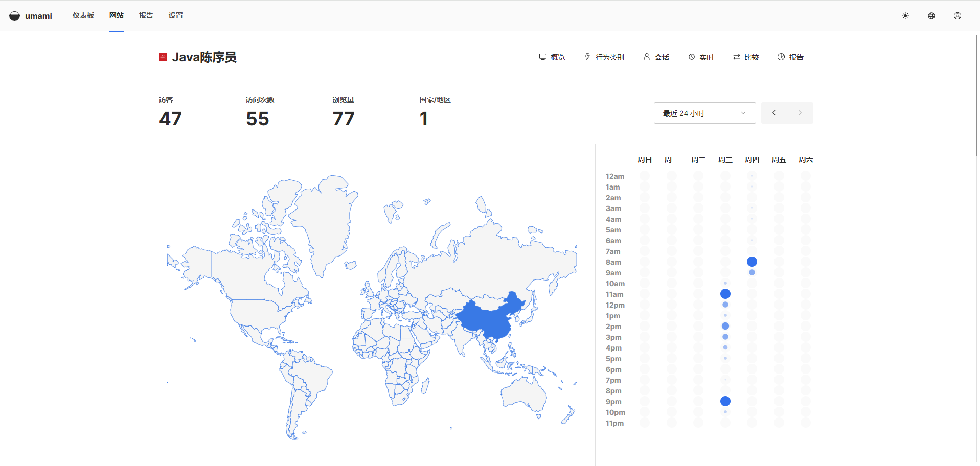Image resolution: width=980 pixels, height=466 pixels.
Task: Open the 报告 item in top navigation
Action: pyautogui.click(x=146, y=15)
